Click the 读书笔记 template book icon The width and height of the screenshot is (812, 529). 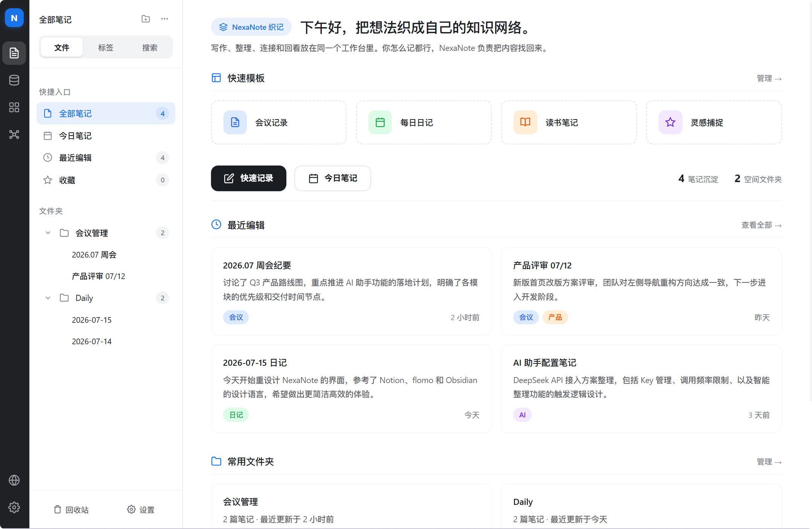point(525,122)
